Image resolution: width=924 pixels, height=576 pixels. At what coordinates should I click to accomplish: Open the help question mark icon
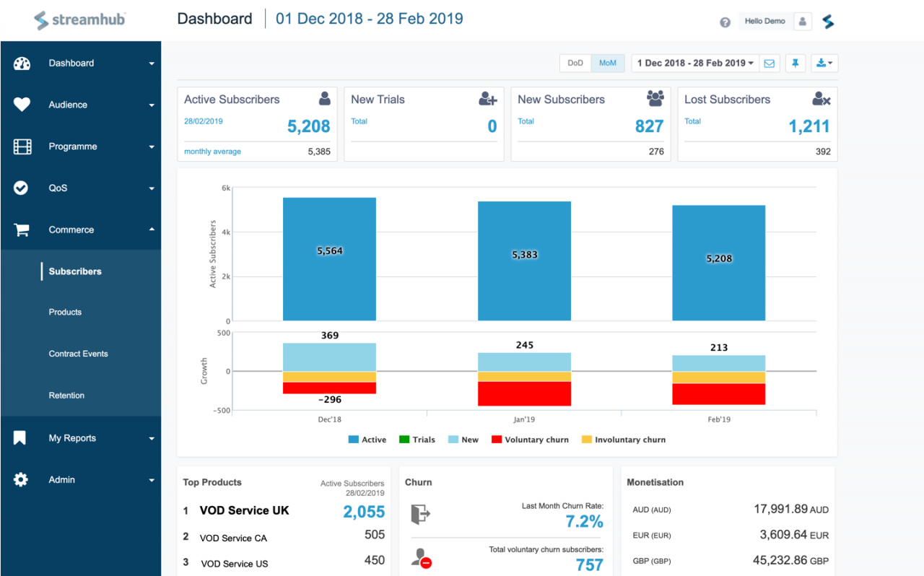click(x=725, y=22)
